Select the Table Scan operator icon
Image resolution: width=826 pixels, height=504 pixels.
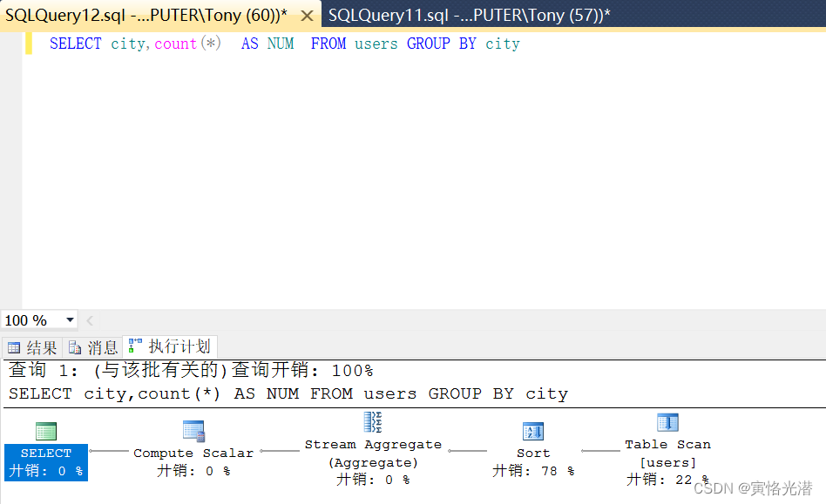tap(667, 421)
